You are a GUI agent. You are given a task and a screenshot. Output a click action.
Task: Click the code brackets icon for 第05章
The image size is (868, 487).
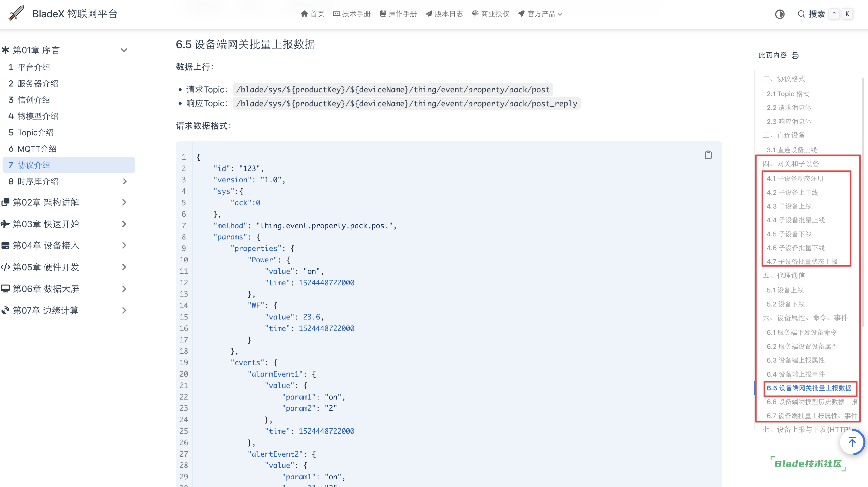coord(5,267)
